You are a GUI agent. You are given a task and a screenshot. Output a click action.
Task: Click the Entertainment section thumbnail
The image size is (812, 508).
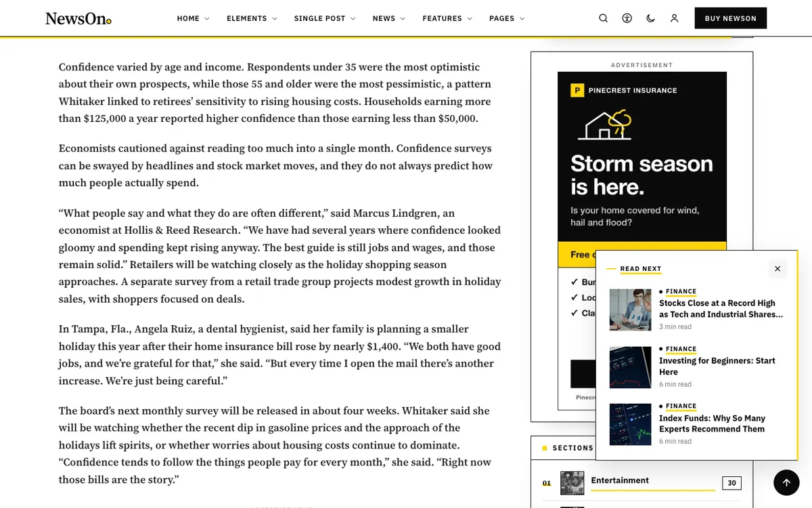[x=572, y=483]
